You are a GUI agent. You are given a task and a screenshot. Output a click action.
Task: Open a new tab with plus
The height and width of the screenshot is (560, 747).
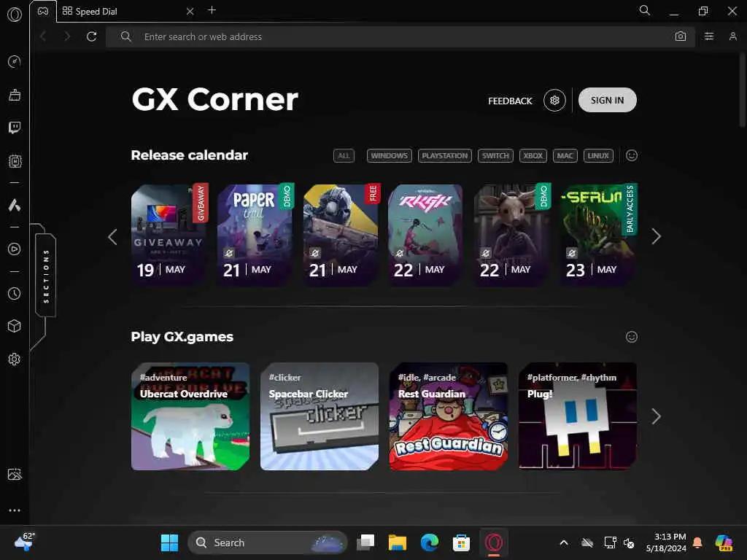click(212, 10)
